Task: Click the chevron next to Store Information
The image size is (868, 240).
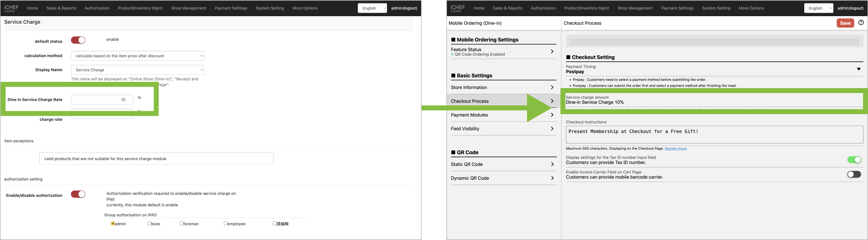Action: point(552,87)
